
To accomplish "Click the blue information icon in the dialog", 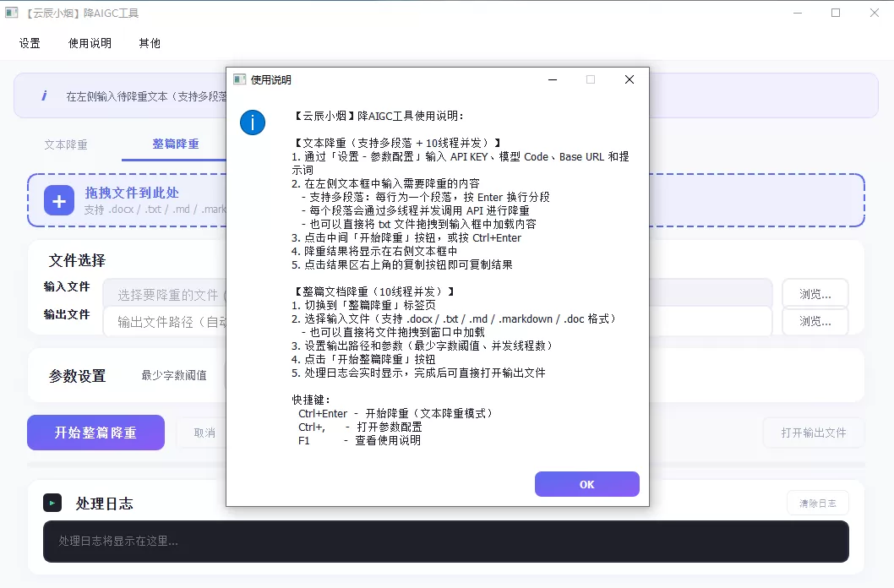I will (x=253, y=122).
